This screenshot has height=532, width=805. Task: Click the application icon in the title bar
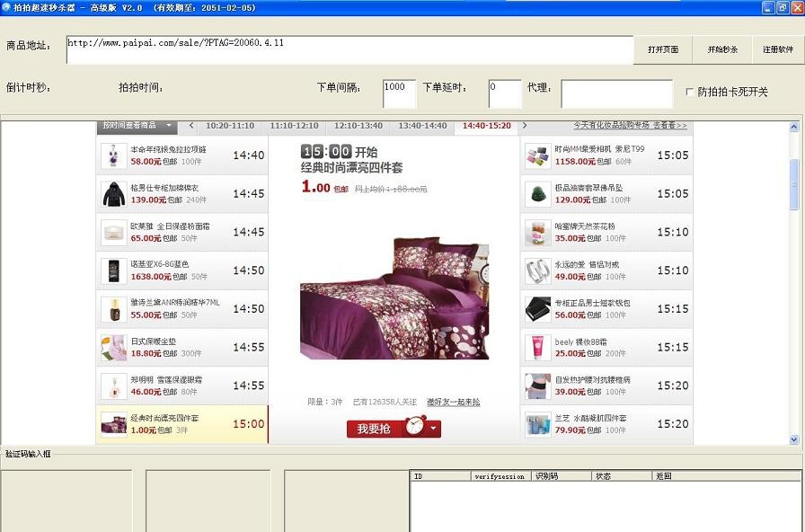[7, 6]
